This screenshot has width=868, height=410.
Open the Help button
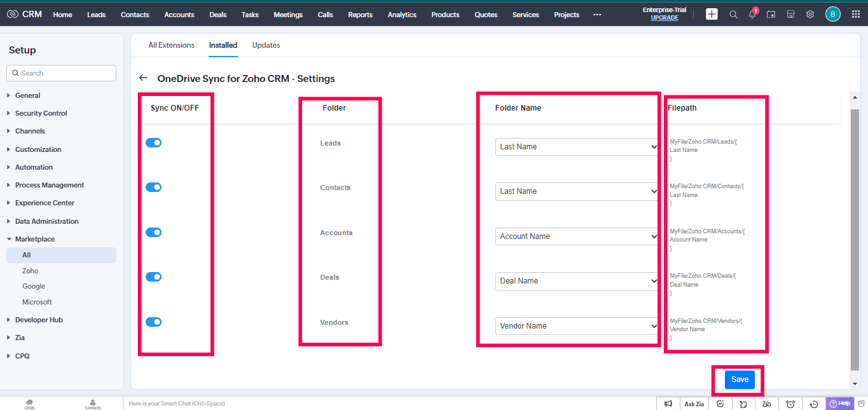point(839,404)
